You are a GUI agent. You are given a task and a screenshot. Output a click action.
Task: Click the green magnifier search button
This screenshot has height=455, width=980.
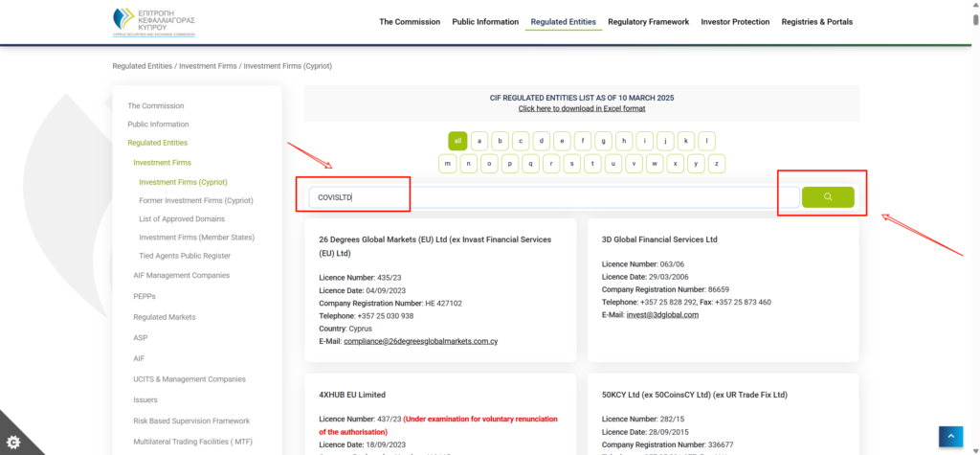pos(828,197)
